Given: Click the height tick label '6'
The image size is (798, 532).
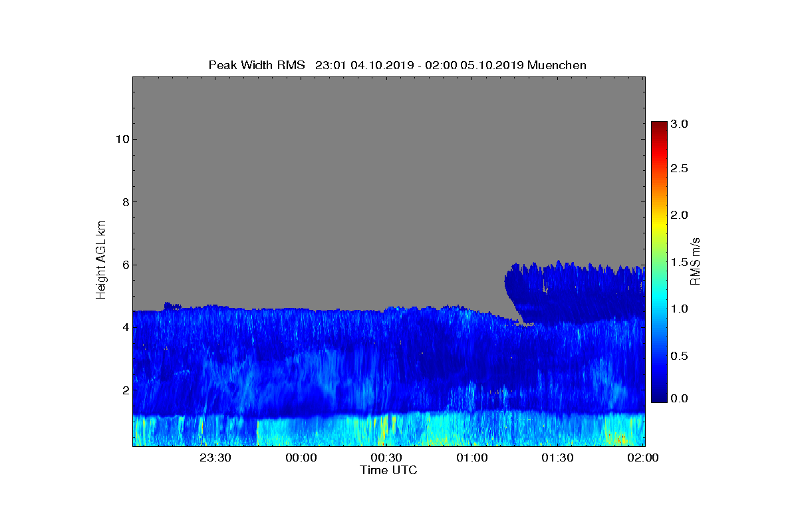Looking at the screenshot, I should [x=124, y=265].
